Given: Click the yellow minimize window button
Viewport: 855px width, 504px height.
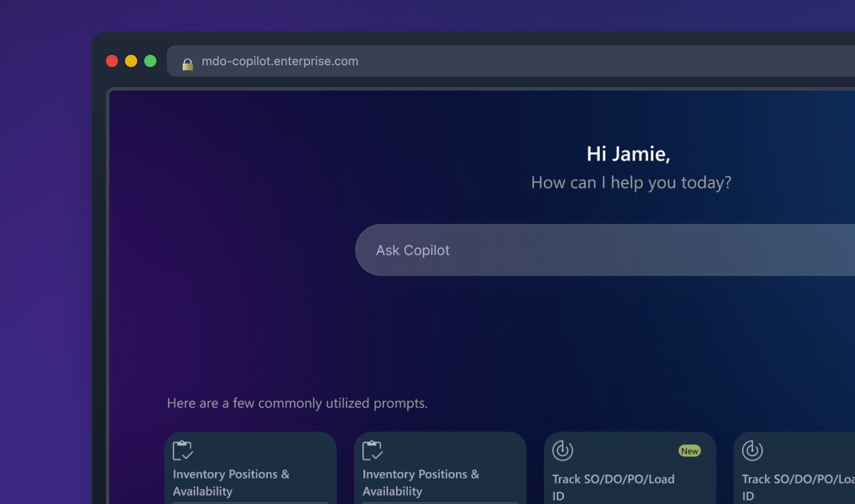Looking at the screenshot, I should pos(131,61).
